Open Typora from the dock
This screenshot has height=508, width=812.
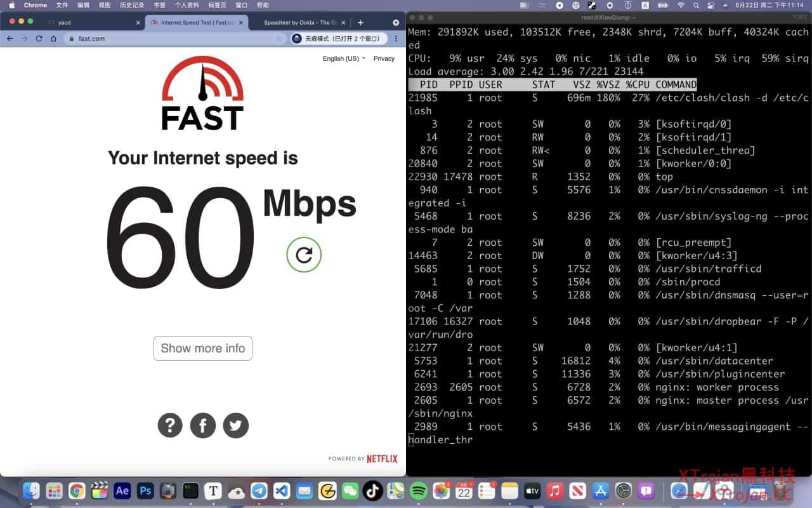(x=213, y=491)
